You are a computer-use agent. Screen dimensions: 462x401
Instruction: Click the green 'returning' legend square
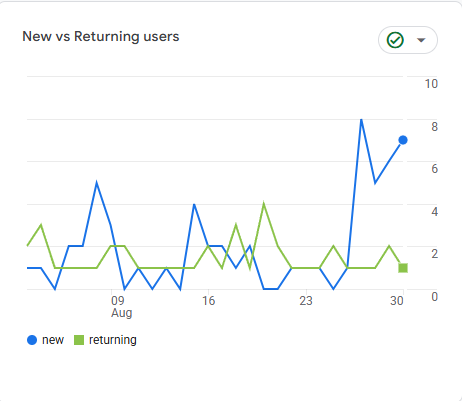79,340
